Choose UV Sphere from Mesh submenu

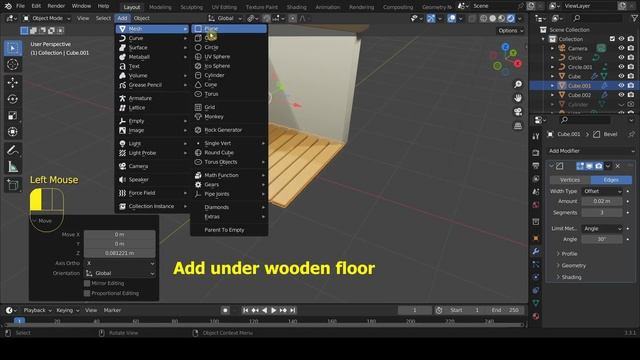coord(229,57)
